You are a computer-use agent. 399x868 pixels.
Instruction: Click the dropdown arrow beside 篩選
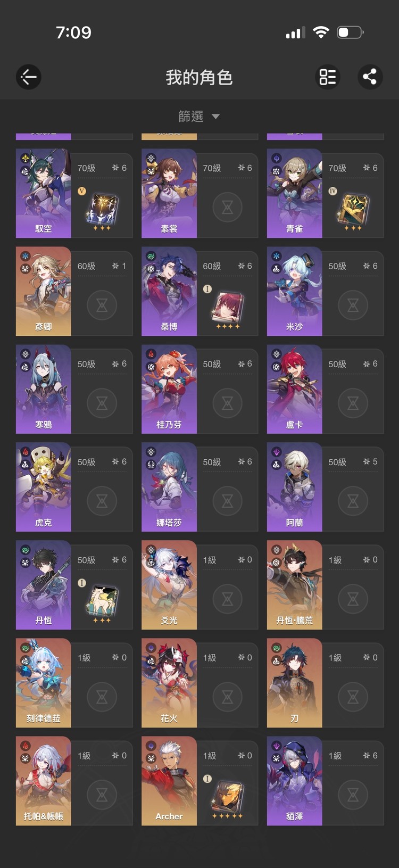pyautogui.click(x=215, y=117)
